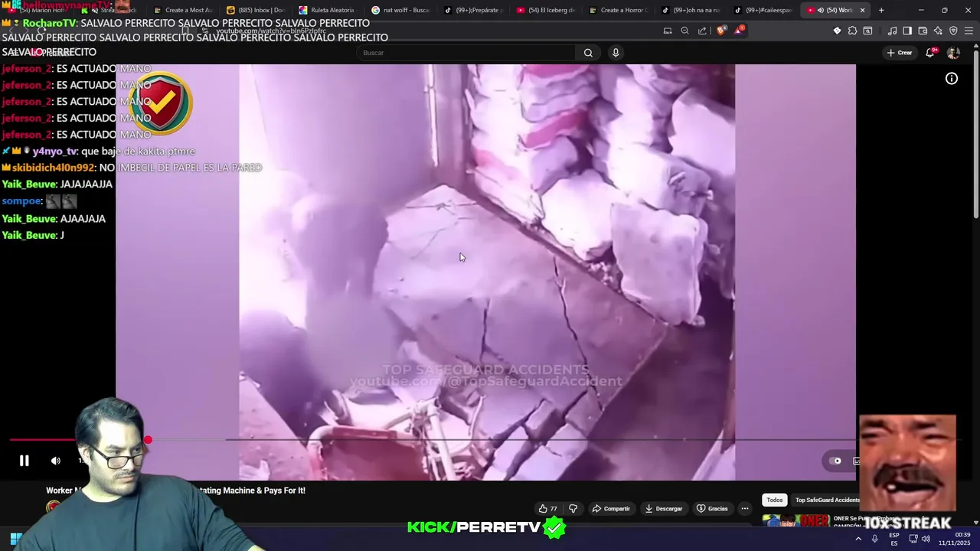
Task: Click the Descargar download button
Action: (x=663, y=508)
